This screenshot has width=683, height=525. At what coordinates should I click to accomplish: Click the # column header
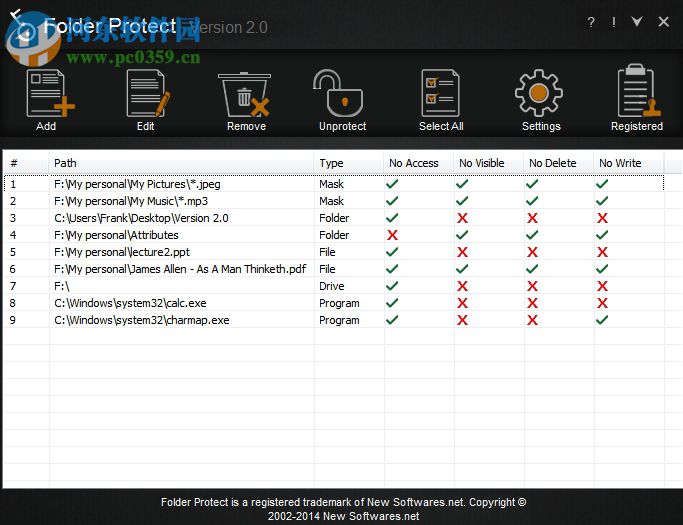pos(26,163)
